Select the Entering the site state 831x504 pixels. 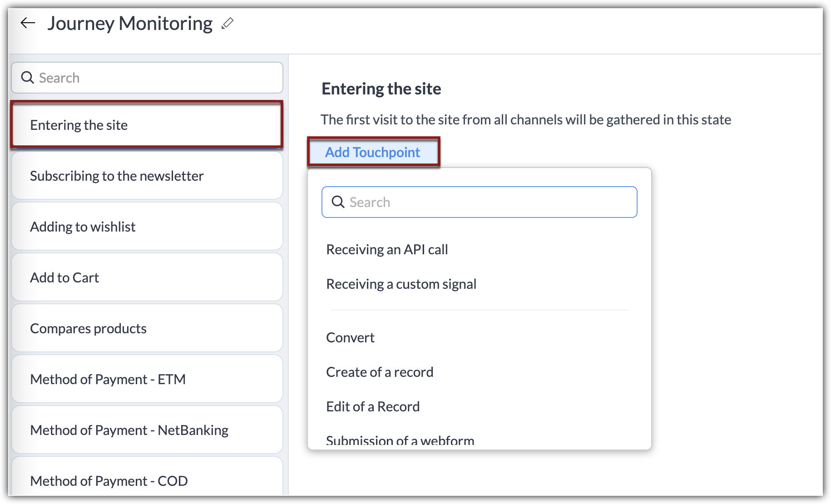pos(147,125)
